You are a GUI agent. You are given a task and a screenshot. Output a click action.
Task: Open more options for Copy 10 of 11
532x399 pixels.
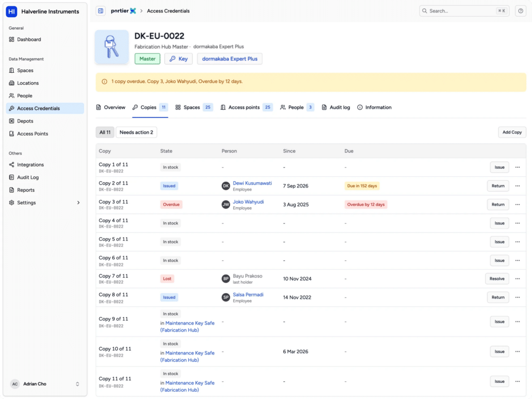[517, 352]
